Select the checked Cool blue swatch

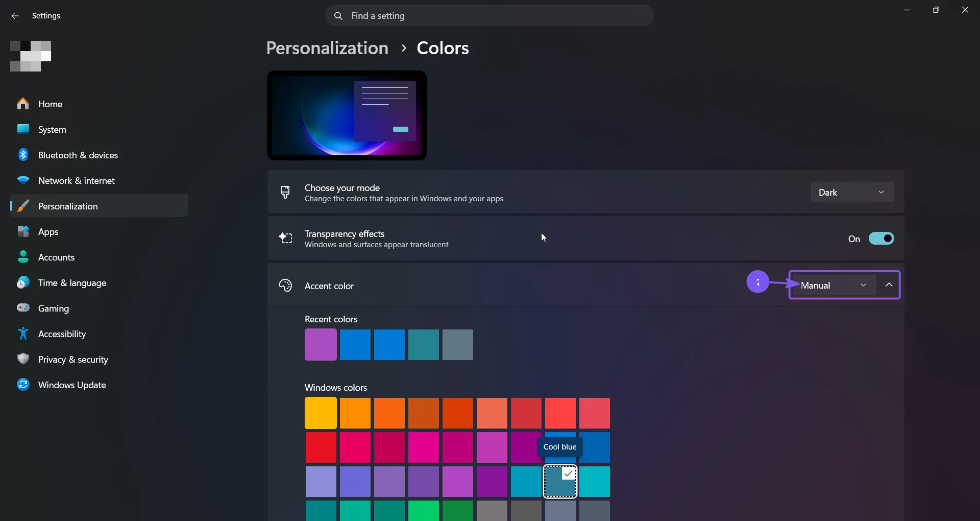point(560,482)
